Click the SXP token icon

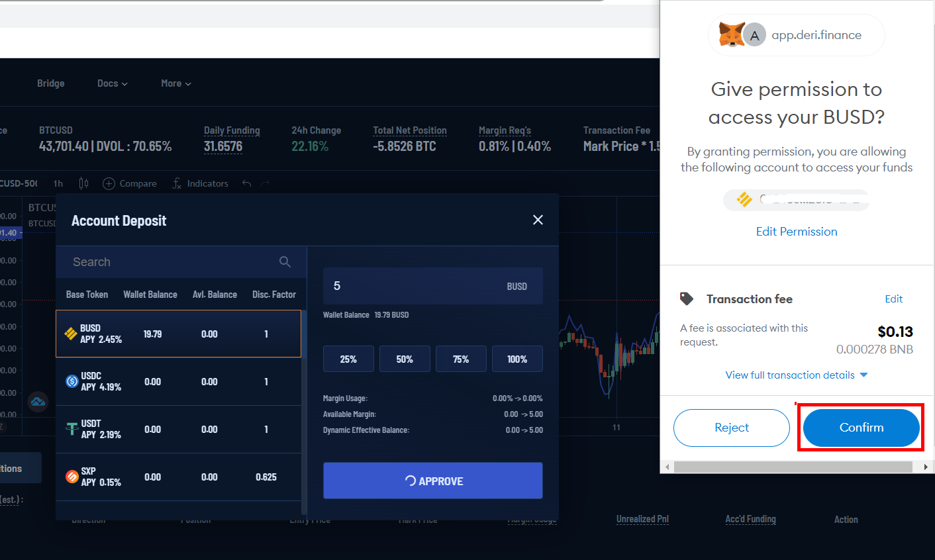[x=72, y=477]
